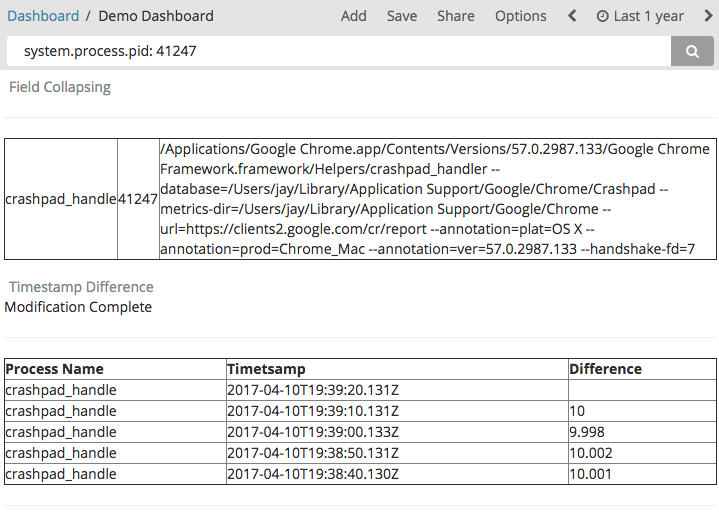The width and height of the screenshot is (719, 516).
Task: Click the difference value 9.998
Action: (x=587, y=432)
